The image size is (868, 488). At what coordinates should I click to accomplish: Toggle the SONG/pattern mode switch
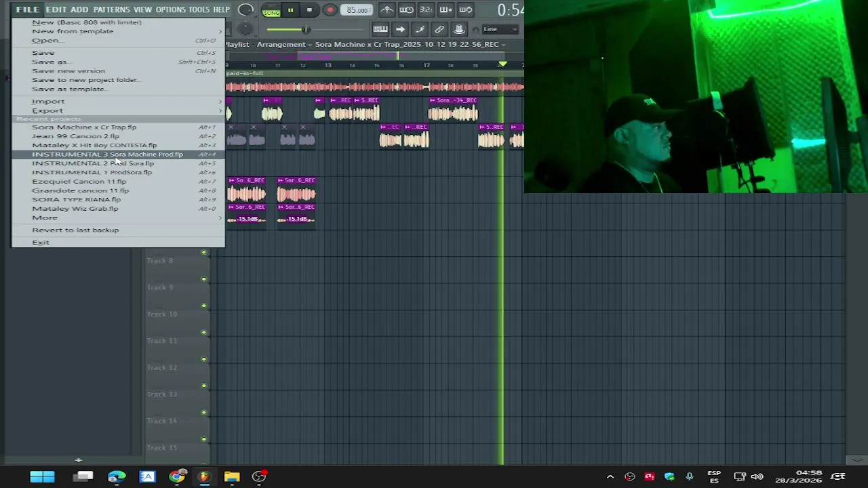pos(271,11)
